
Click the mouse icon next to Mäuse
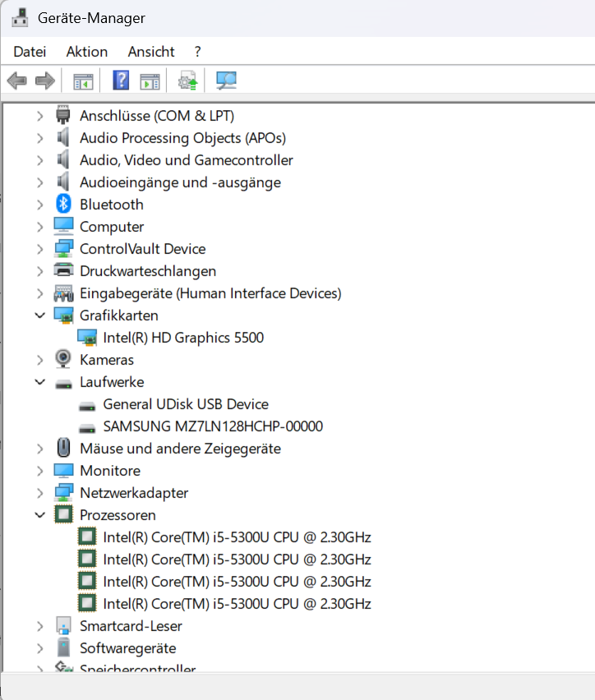point(63,447)
